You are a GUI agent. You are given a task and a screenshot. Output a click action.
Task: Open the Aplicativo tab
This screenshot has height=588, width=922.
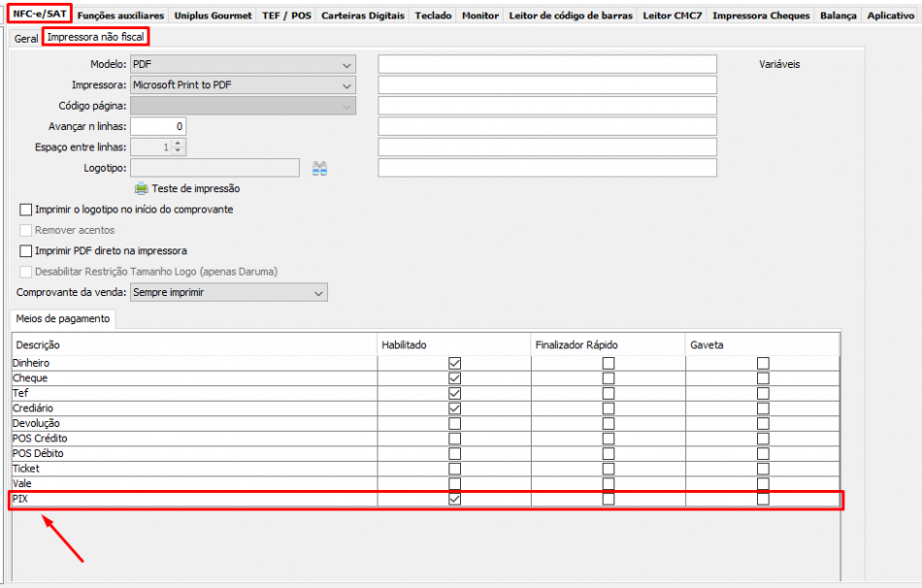[890, 16]
